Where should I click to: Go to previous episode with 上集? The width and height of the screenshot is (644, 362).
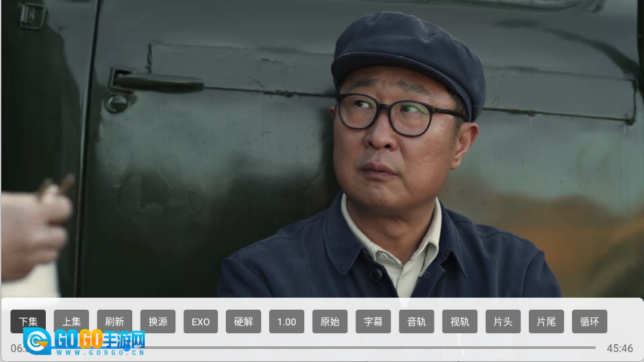pyautogui.click(x=71, y=321)
